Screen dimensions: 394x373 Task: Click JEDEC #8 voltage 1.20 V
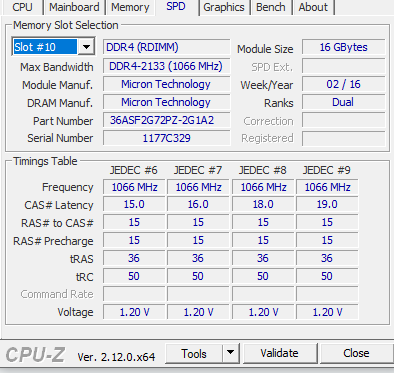(263, 312)
